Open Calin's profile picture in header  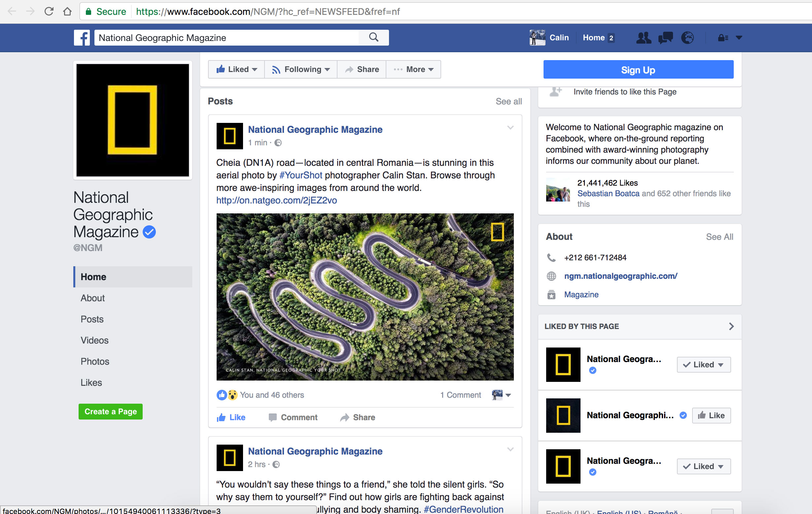537,37
